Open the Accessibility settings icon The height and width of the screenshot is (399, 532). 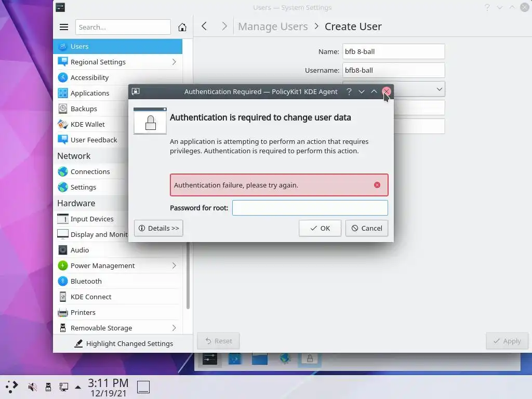63,77
